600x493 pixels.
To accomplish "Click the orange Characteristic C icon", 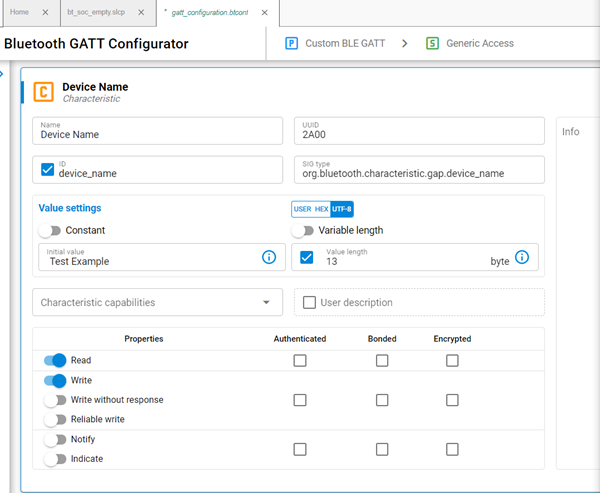I will click(43, 93).
